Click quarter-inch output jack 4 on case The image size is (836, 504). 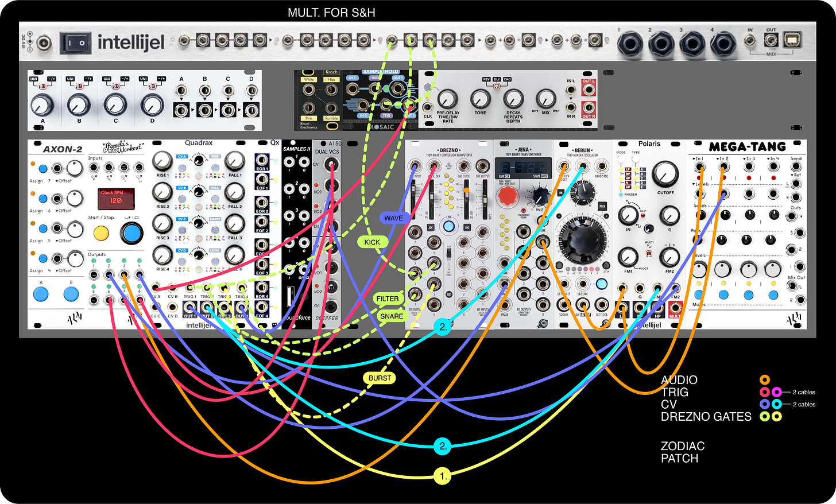pyautogui.click(x=723, y=44)
